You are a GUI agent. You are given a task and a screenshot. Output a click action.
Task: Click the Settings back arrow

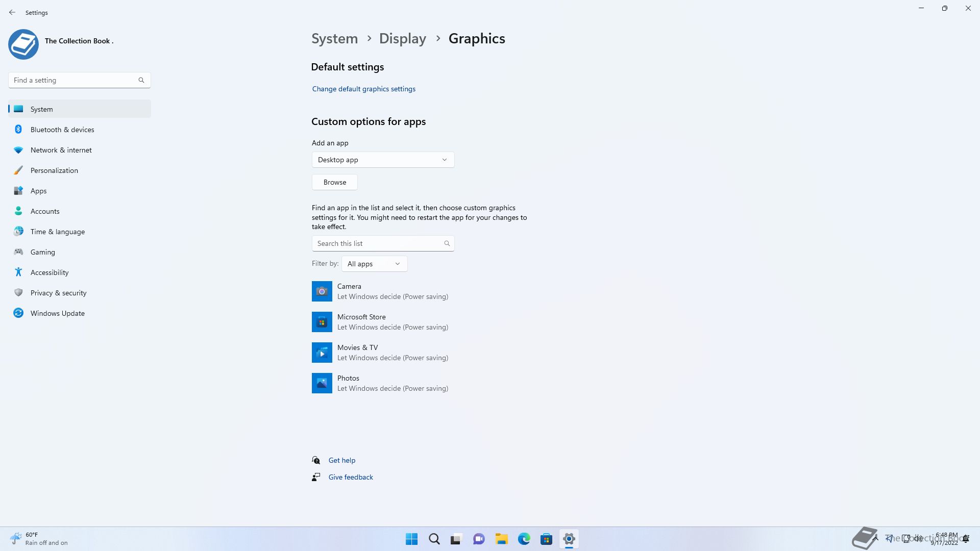click(x=12, y=12)
